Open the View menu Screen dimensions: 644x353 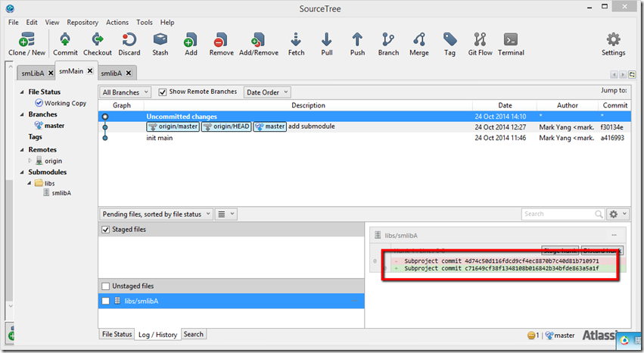[x=51, y=22]
